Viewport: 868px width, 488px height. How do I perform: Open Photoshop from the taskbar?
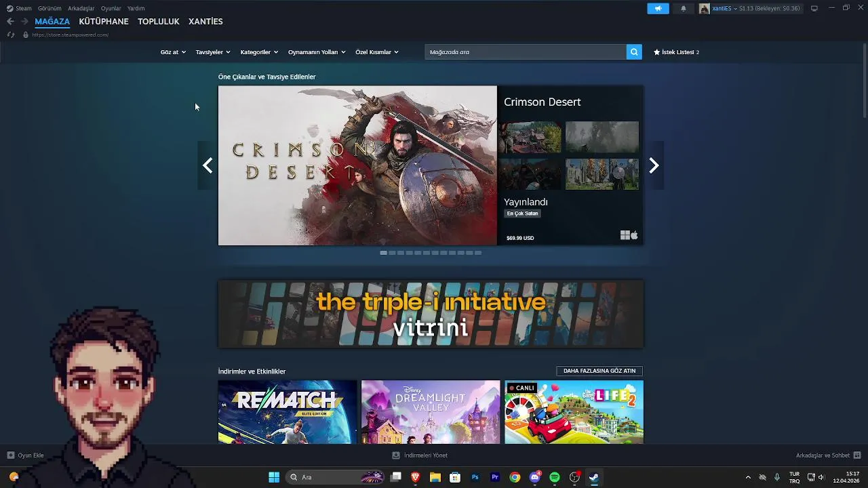(x=475, y=477)
